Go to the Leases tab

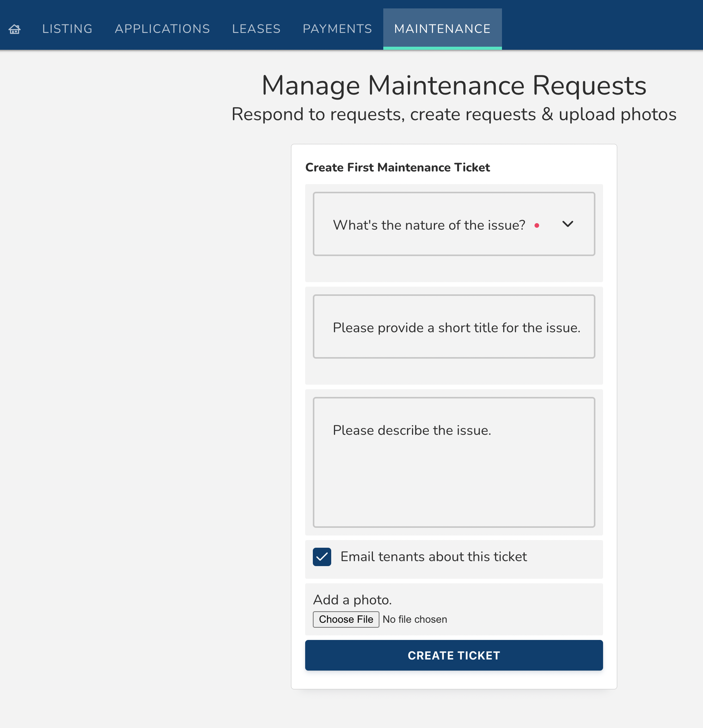pos(256,29)
